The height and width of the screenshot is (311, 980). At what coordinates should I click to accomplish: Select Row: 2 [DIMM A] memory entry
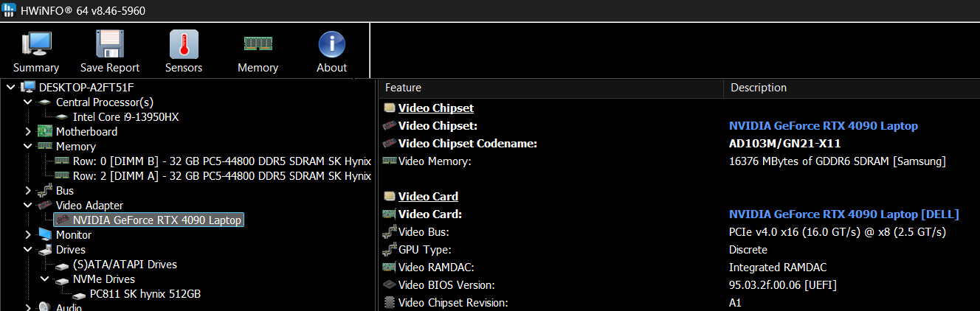click(x=221, y=176)
